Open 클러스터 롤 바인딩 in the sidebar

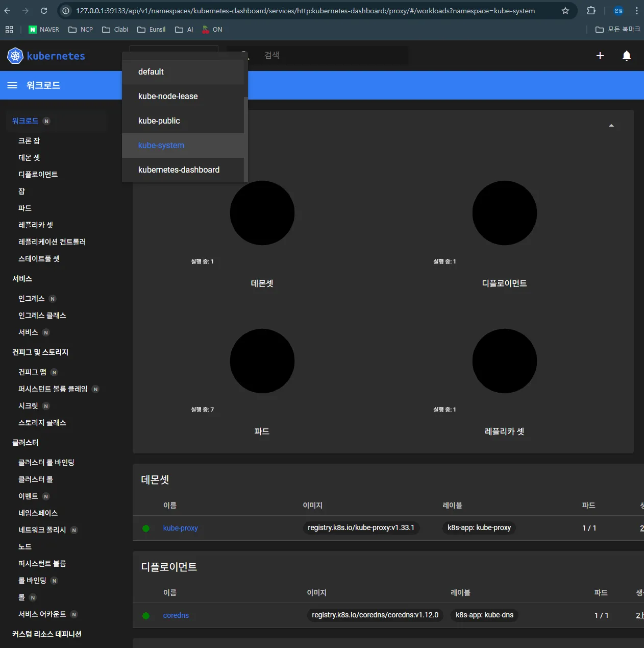tap(46, 463)
